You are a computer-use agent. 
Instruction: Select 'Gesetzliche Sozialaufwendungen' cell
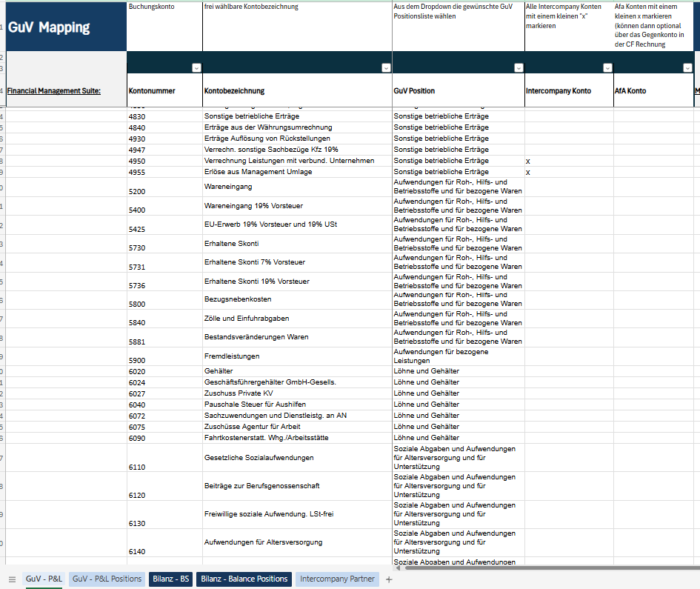pyautogui.click(x=297, y=458)
